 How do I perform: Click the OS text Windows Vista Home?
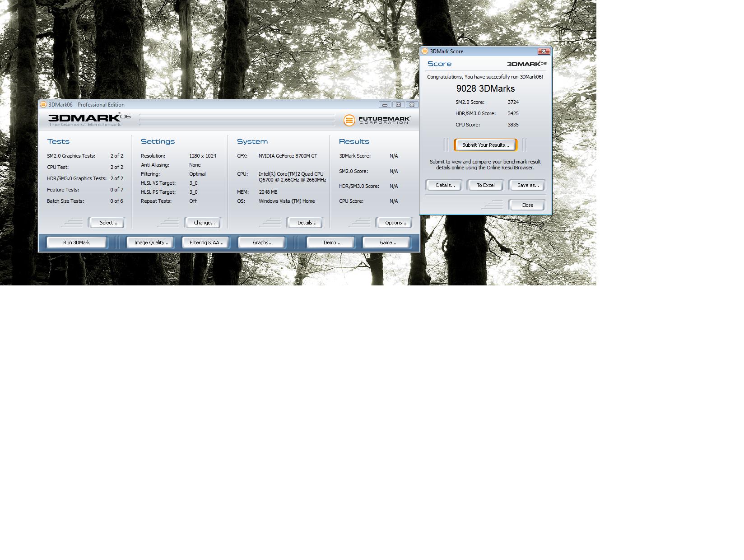point(287,201)
